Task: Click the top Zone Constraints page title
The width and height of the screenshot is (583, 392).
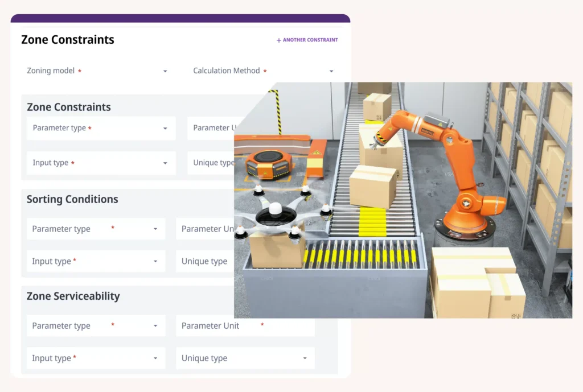Action: tap(68, 40)
